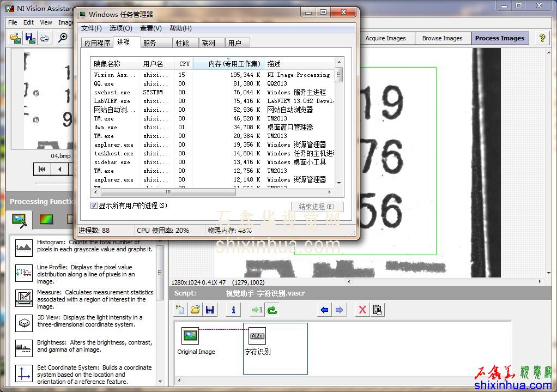Click Browse Images tab
The height and width of the screenshot is (392, 557).
click(443, 38)
